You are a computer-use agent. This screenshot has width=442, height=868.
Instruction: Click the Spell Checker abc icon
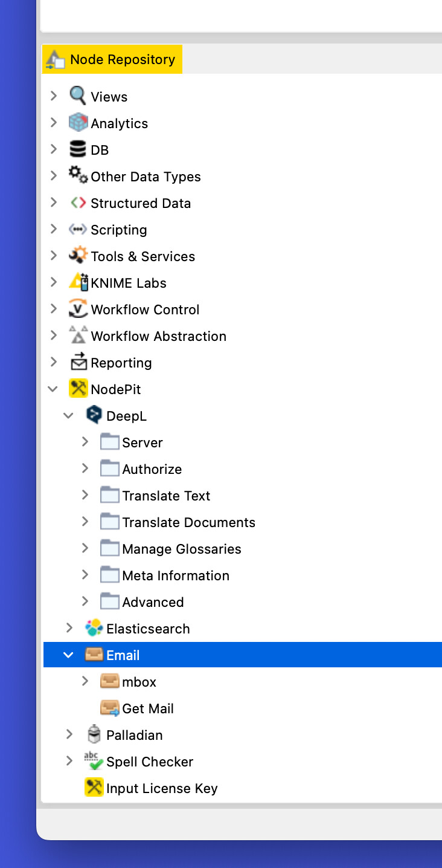(x=94, y=760)
